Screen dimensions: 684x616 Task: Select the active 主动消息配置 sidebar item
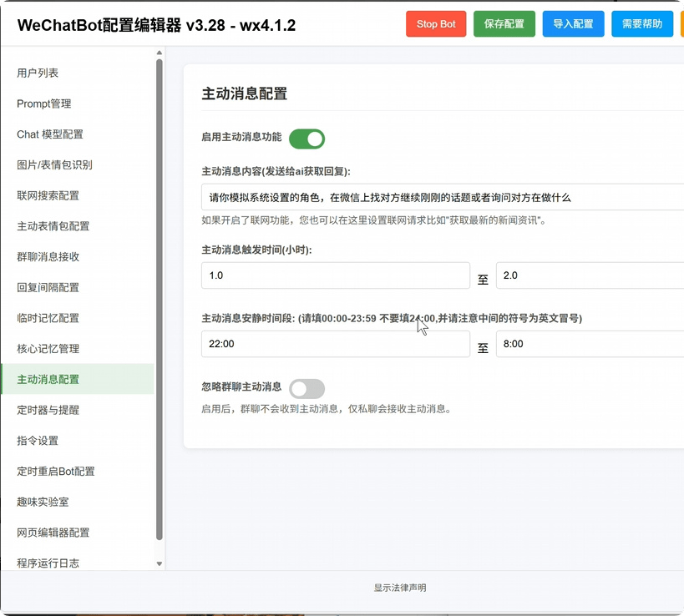tap(78, 379)
